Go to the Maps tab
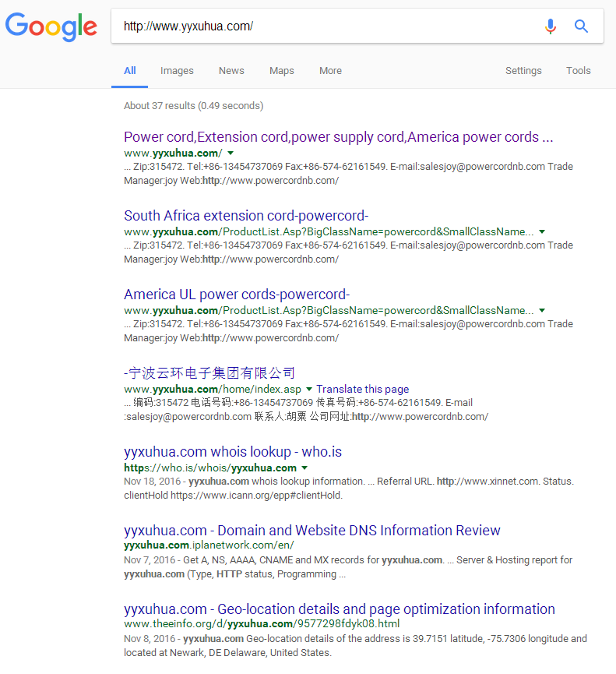 tap(282, 70)
